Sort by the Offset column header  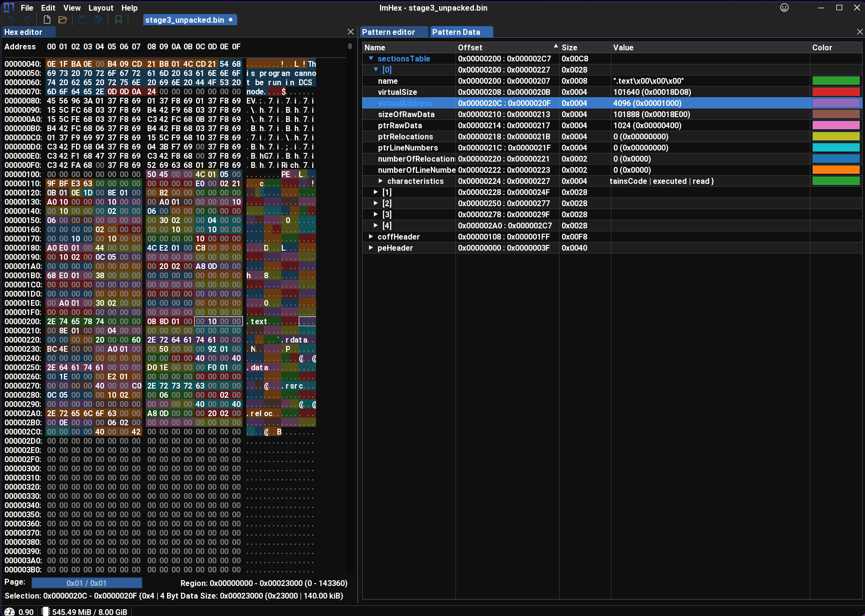(470, 47)
